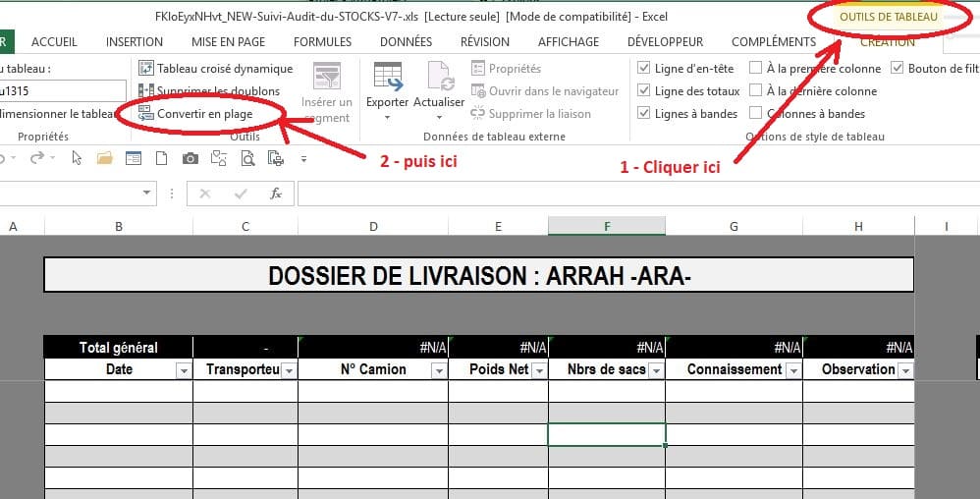Toggle Ligne des totaux checkbox
The height and width of the screenshot is (499, 980).
644,90
